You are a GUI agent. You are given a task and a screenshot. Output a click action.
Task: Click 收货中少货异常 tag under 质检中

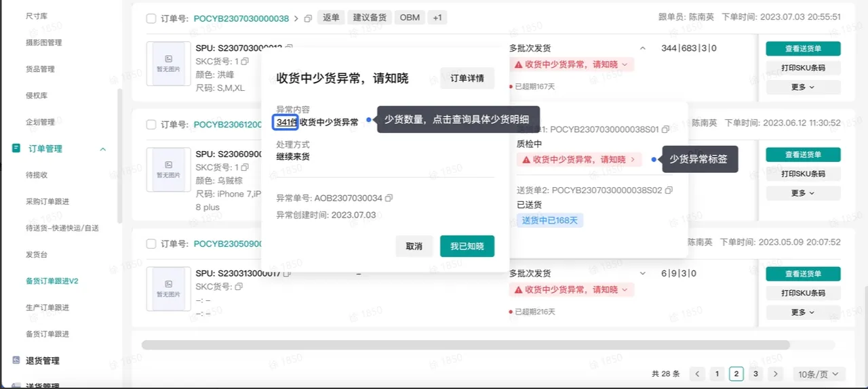click(578, 159)
